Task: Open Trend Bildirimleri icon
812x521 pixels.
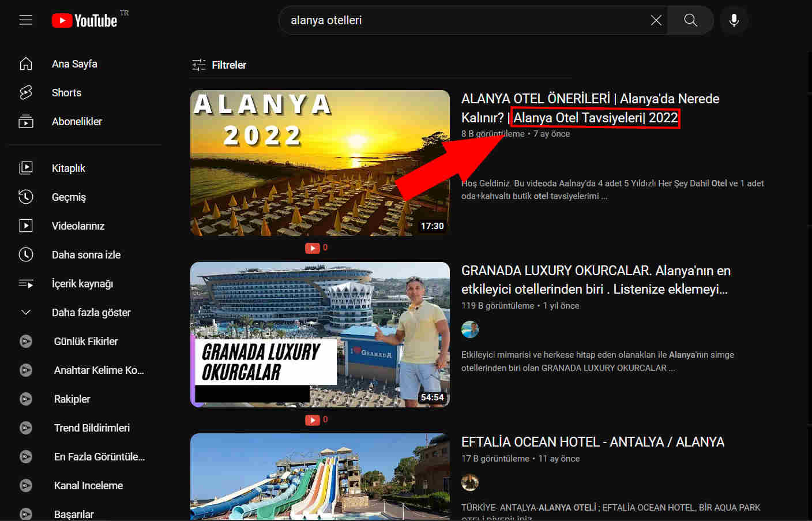Action: [26, 428]
